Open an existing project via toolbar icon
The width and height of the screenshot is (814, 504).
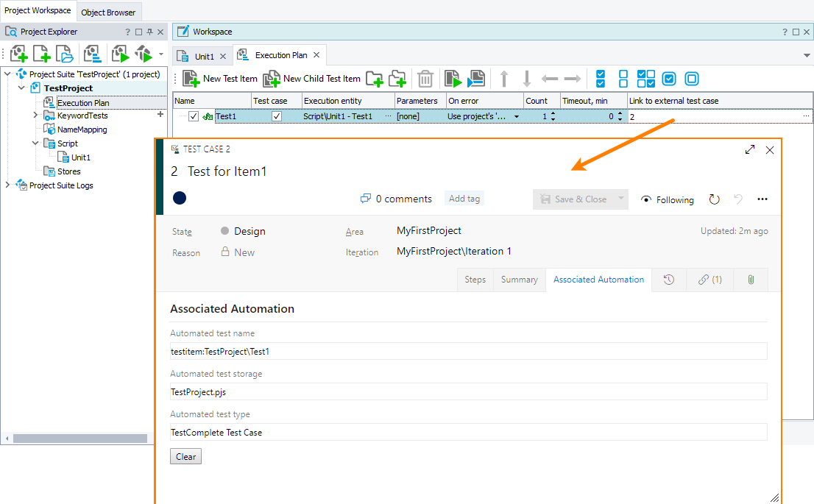(x=64, y=53)
